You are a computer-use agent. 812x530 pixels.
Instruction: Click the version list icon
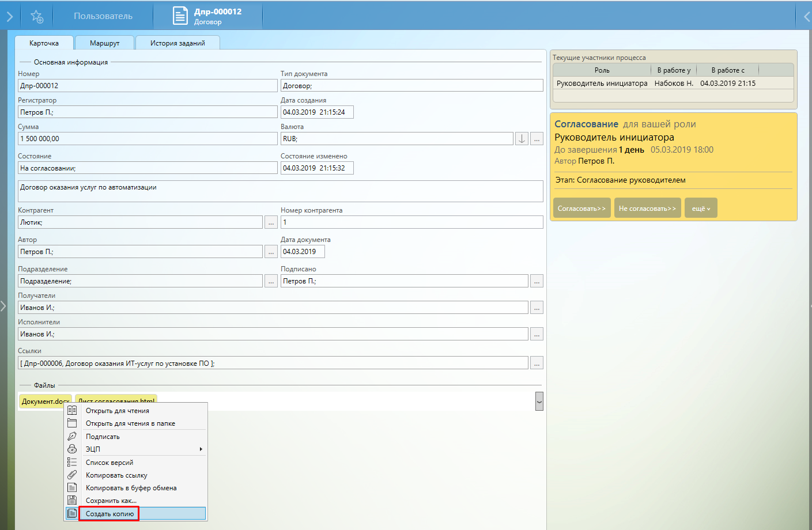coord(72,462)
